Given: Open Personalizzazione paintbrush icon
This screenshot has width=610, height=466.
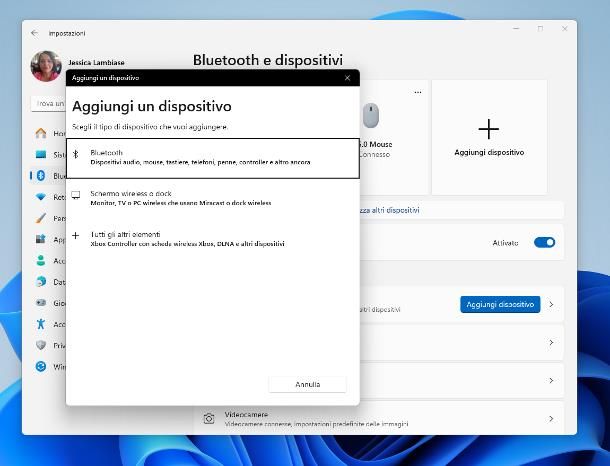Looking at the screenshot, I should (x=41, y=218).
